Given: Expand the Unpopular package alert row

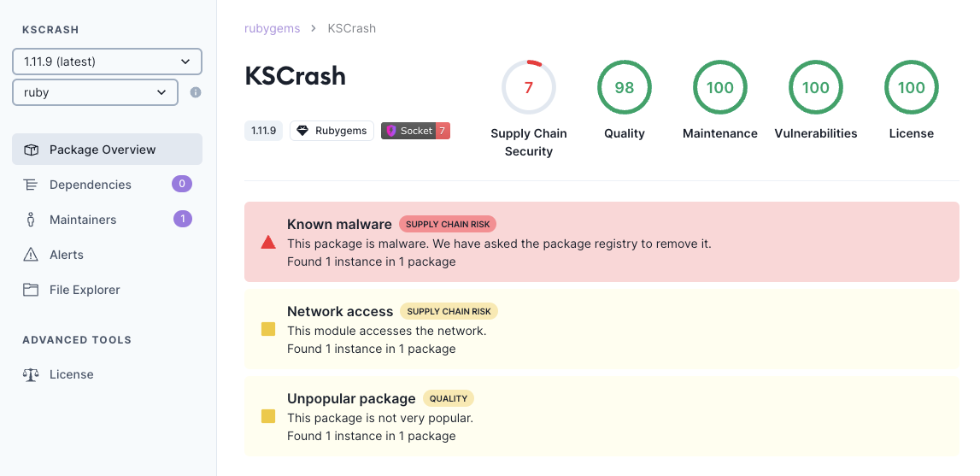Looking at the screenshot, I should click(x=601, y=417).
